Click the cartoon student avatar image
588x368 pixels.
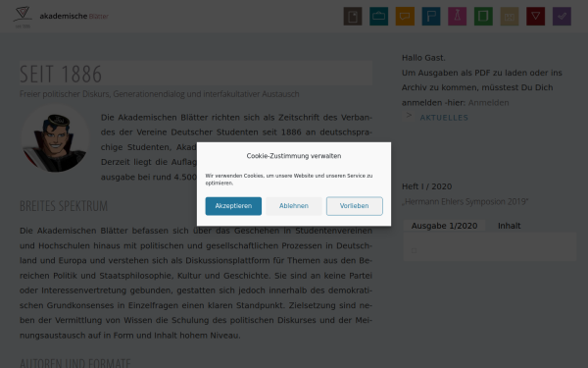point(55,138)
